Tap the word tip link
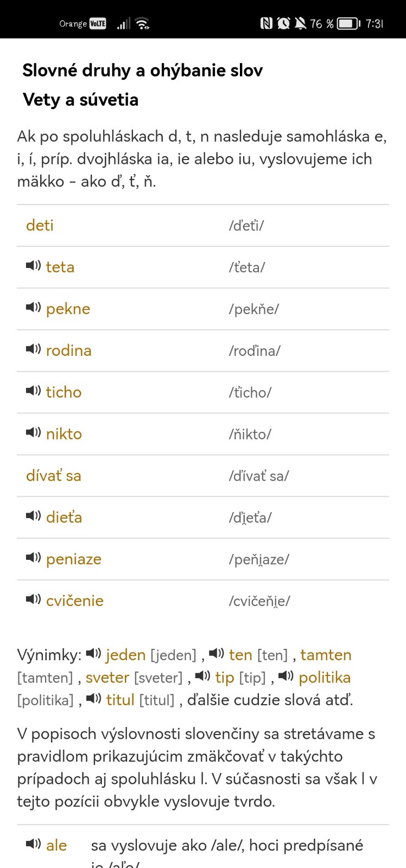The height and width of the screenshot is (868, 406). (225, 678)
